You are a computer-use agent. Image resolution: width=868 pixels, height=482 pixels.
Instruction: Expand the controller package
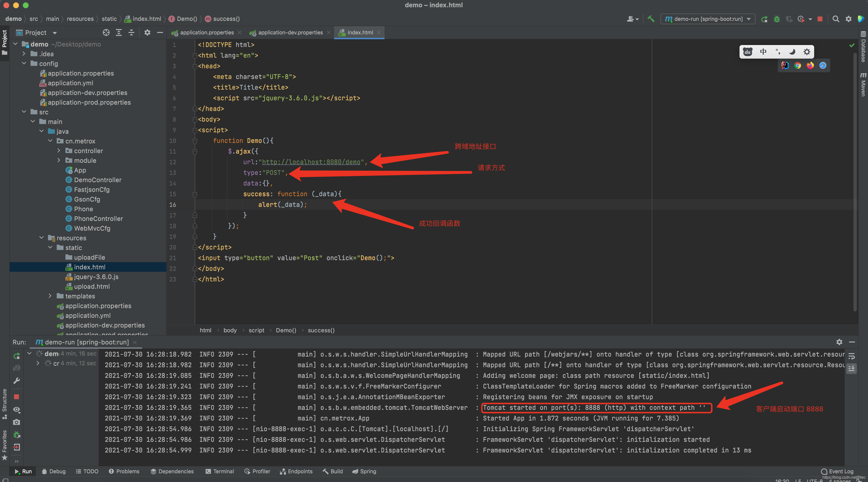[59, 150]
